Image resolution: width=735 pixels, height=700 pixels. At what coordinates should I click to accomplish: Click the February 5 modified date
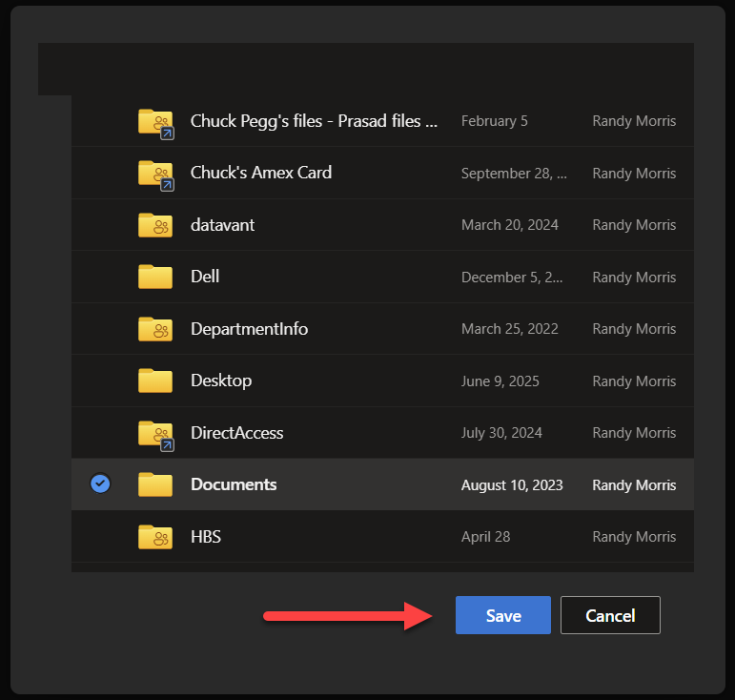pyautogui.click(x=495, y=121)
